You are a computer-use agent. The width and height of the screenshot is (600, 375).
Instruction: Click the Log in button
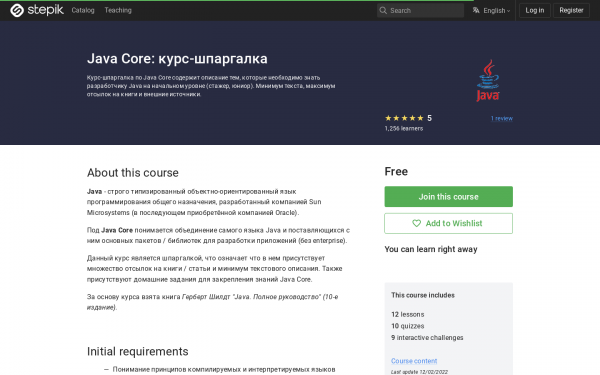[535, 10]
